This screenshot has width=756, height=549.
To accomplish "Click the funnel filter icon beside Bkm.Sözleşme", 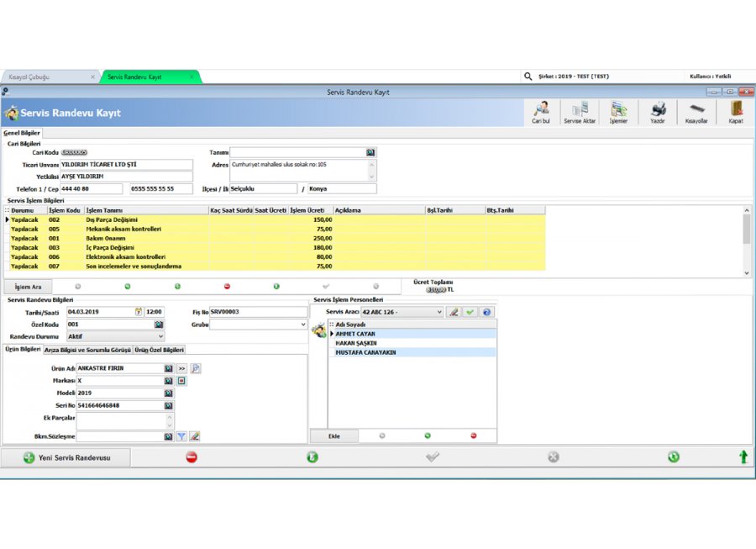I will coord(181,436).
